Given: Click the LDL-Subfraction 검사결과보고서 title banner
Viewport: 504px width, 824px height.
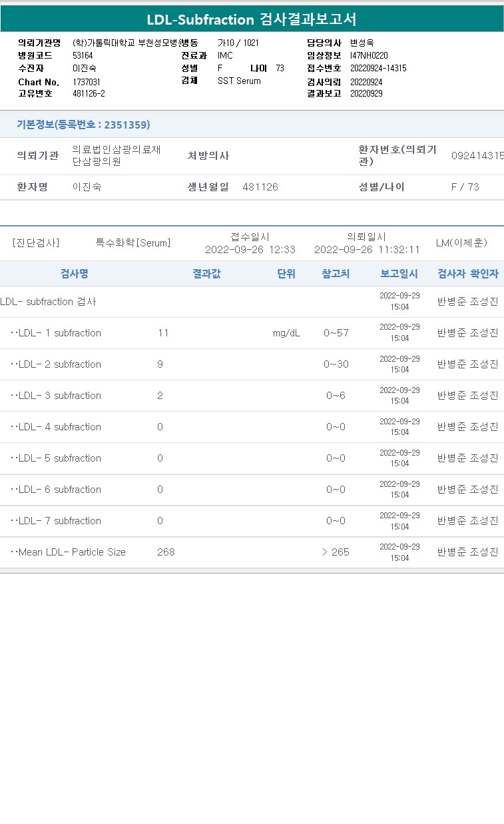Looking at the screenshot, I should coord(252,19).
